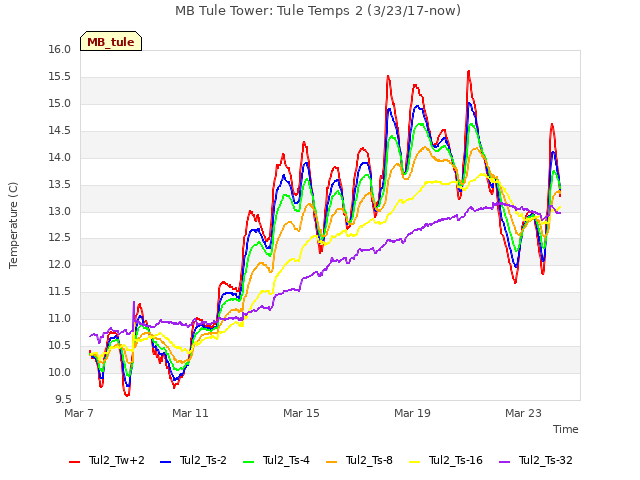
Task: Click the 16.0 y-axis tick label
Action: [60, 49]
